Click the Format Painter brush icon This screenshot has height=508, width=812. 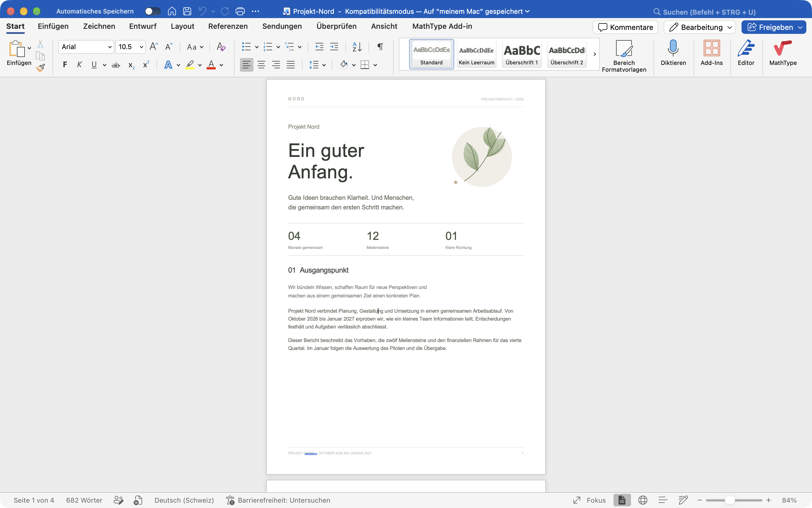[x=41, y=67]
